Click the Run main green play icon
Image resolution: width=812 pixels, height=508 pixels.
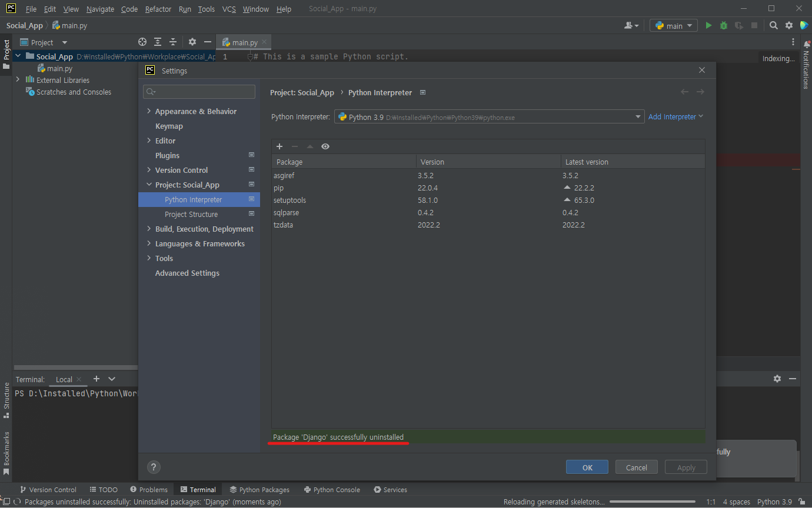coord(708,25)
